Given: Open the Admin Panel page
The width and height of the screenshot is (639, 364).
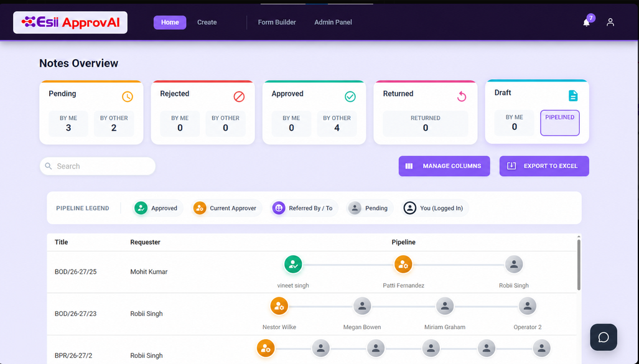Looking at the screenshot, I should [333, 22].
